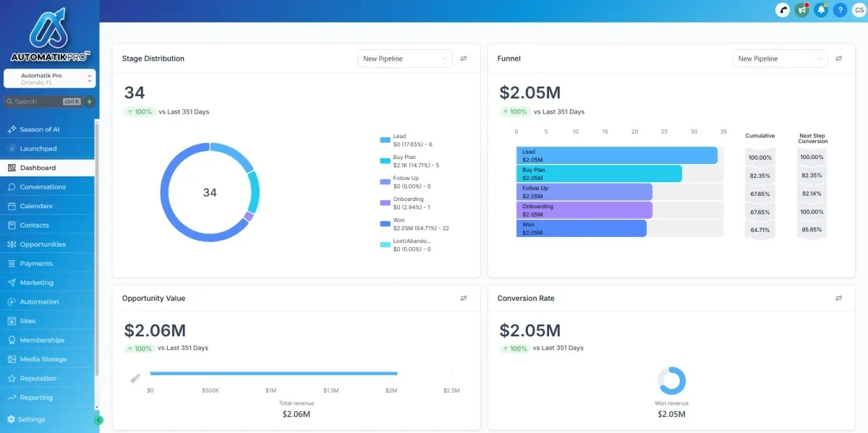The image size is (868, 433).
Task: Open Conversion Rate filter settings icon
Action: click(x=838, y=298)
